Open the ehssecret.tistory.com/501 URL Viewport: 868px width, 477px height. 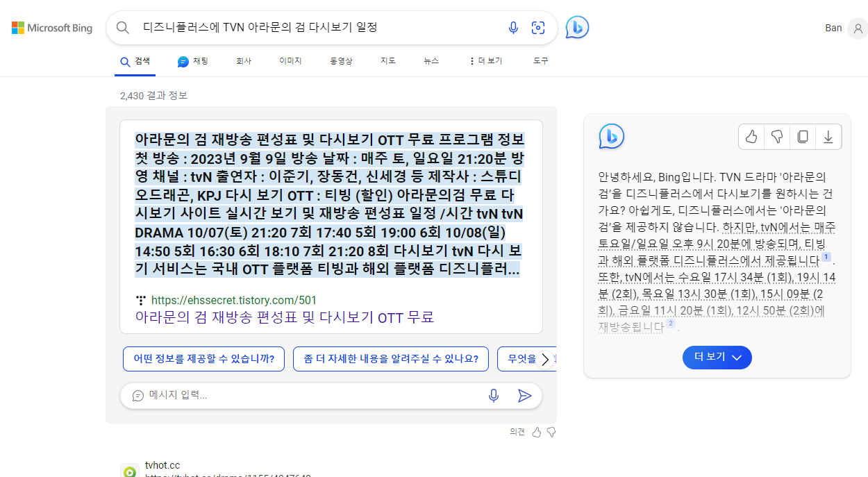coord(233,301)
